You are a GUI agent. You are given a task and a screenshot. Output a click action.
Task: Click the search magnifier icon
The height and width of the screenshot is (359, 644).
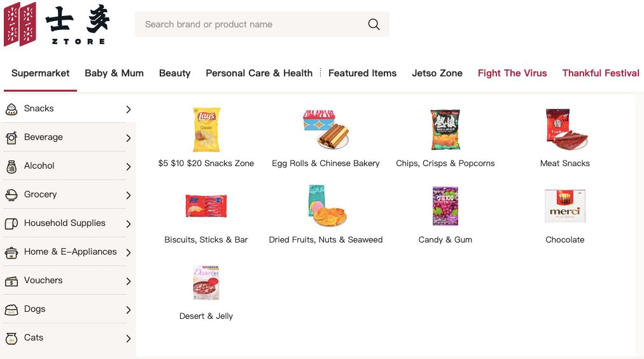(374, 24)
